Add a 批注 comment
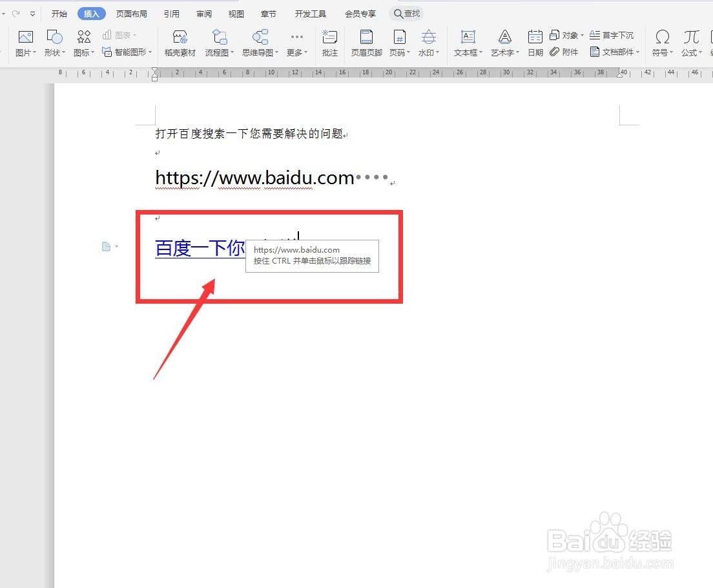Viewport: 713px width, 588px height. coord(329,43)
